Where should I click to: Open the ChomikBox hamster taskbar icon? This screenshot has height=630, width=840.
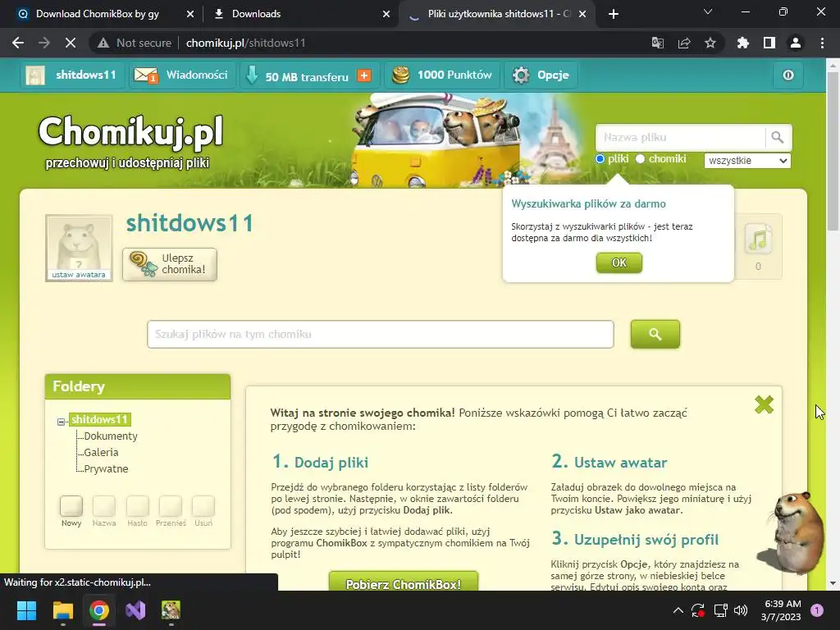171,610
